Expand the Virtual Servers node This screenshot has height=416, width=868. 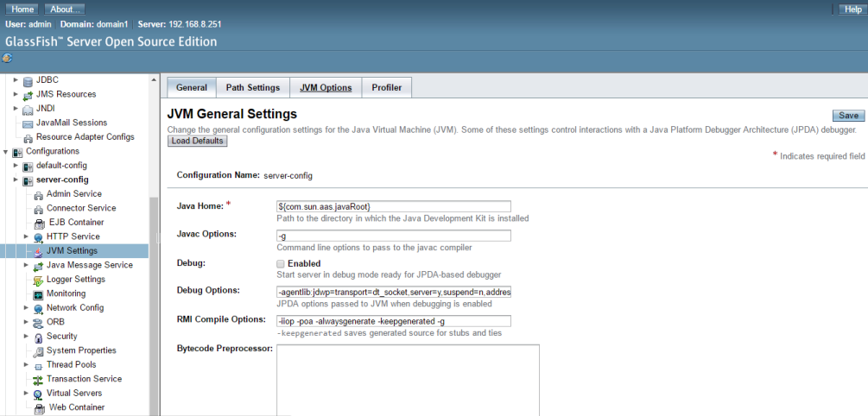coord(27,393)
